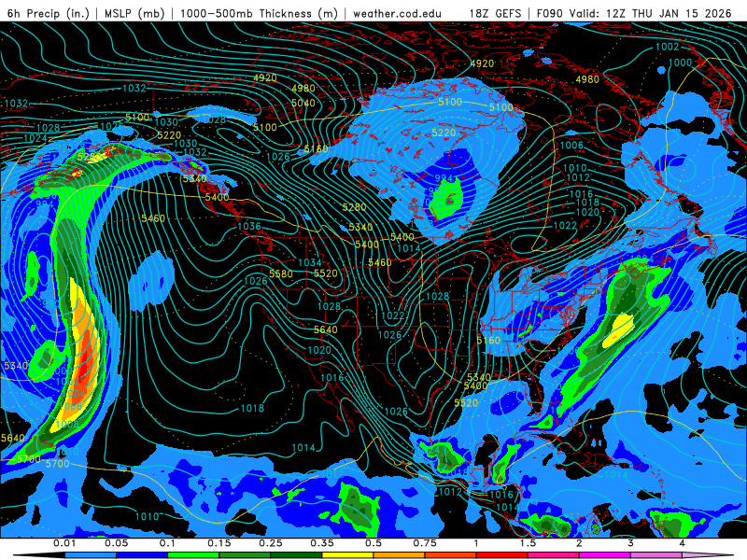Pick the dark blue 0.05–0.1 legend swatch

pos(142,555)
